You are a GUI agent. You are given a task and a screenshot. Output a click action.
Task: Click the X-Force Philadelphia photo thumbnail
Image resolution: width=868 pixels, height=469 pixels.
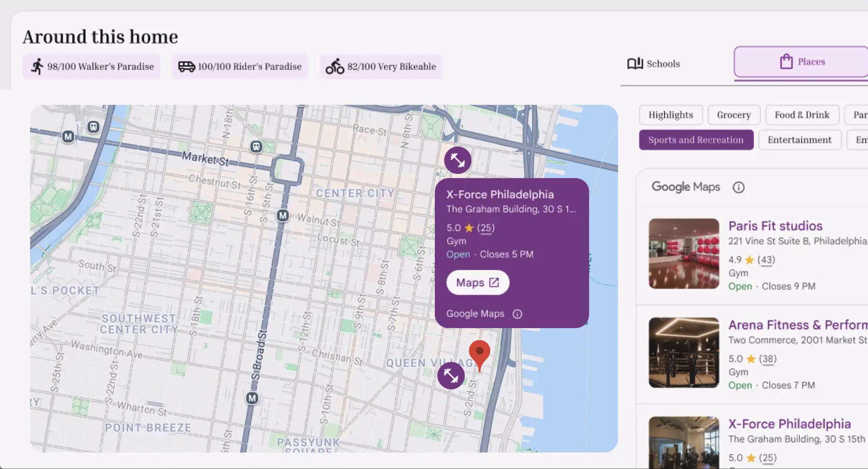pos(684,443)
